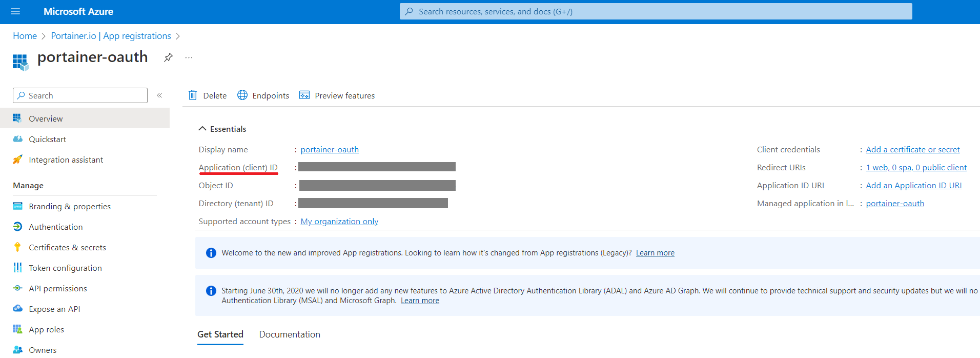Pin portainer-oauth to dashboard

[x=168, y=57]
